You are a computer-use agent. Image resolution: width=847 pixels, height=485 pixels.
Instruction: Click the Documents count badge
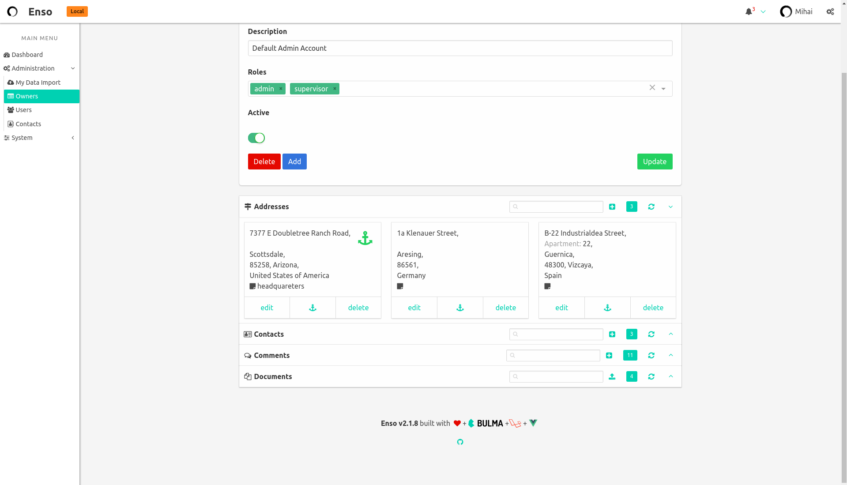tap(631, 376)
